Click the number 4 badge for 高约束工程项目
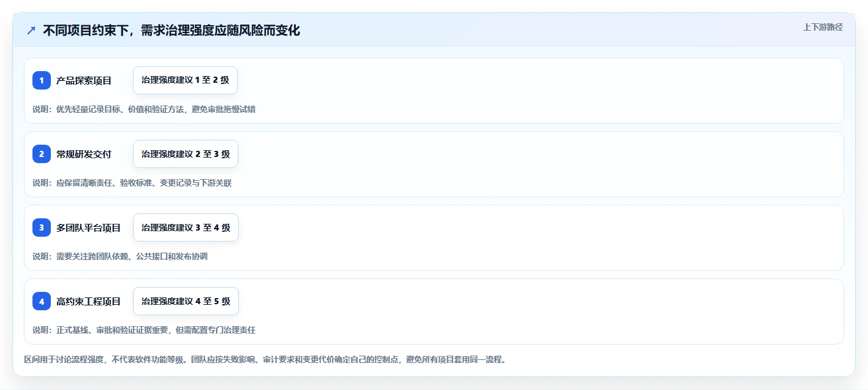Image resolution: width=868 pixels, height=390 pixels. coord(42,301)
